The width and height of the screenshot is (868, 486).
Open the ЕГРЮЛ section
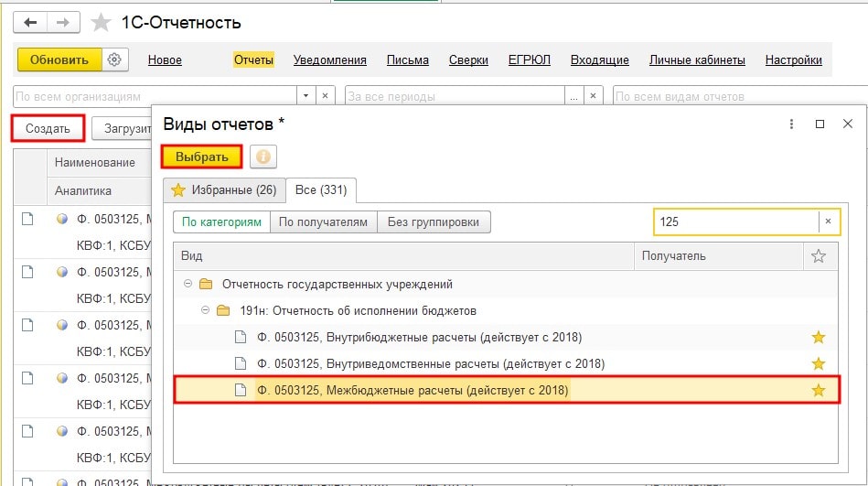coord(530,59)
